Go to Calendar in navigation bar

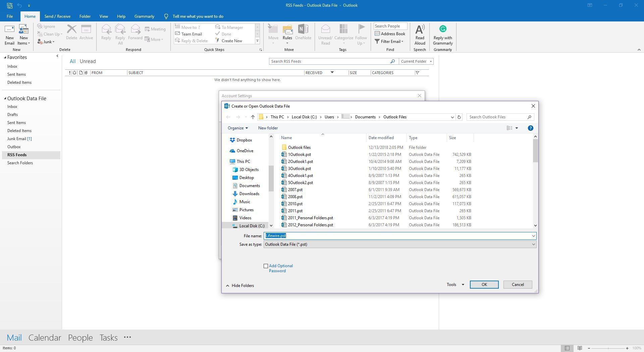pos(45,338)
